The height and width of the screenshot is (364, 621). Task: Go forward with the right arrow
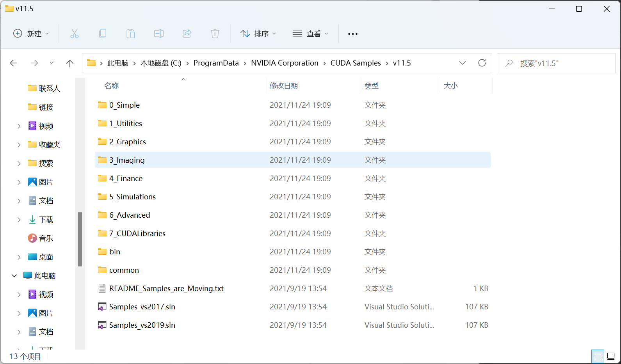pyautogui.click(x=34, y=63)
